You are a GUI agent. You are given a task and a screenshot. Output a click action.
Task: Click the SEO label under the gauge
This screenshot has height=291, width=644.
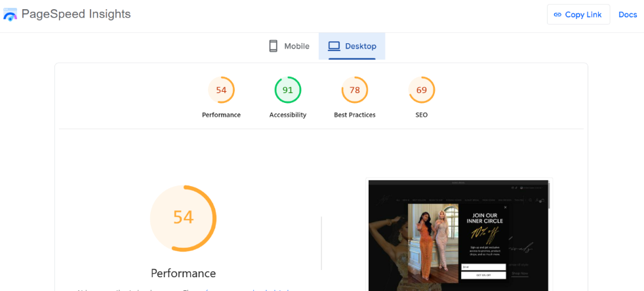pos(422,115)
